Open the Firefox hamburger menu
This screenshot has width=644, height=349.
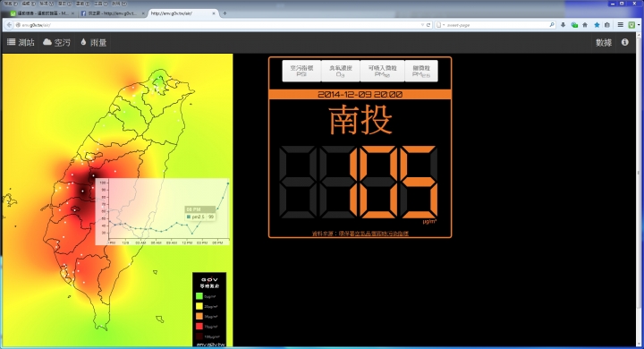pyautogui.click(x=620, y=25)
